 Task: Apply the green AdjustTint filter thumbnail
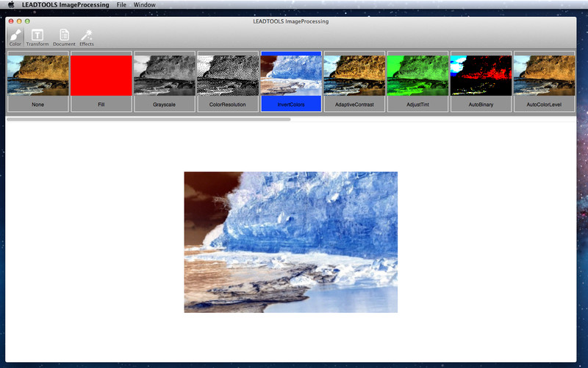point(417,76)
